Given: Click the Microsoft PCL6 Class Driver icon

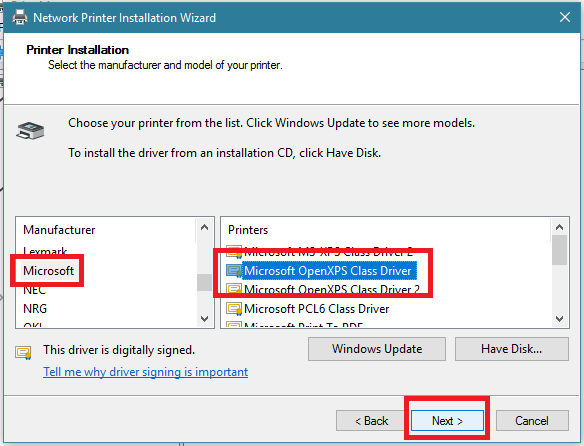Looking at the screenshot, I should [x=234, y=309].
